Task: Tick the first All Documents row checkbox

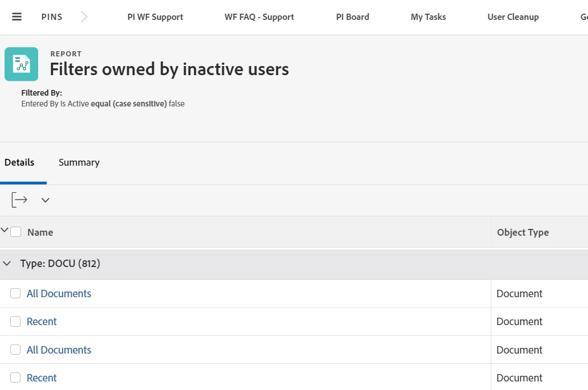Action: point(15,293)
